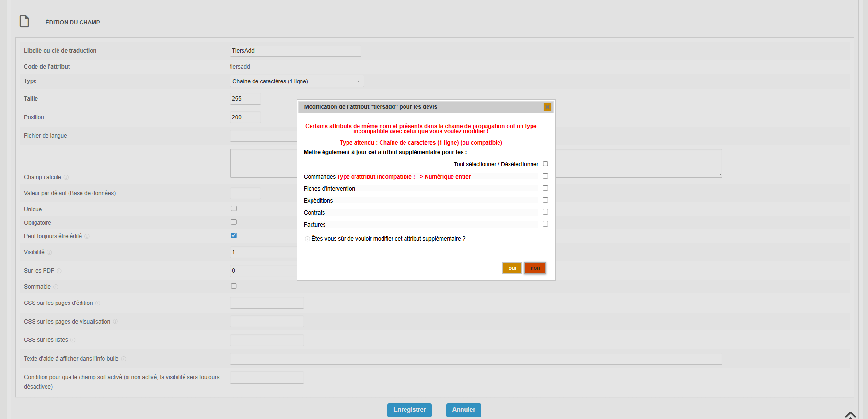Screen dimensions: 868x419
Task: Enable the Sommable checkbox
Action: (x=234, y=286)
